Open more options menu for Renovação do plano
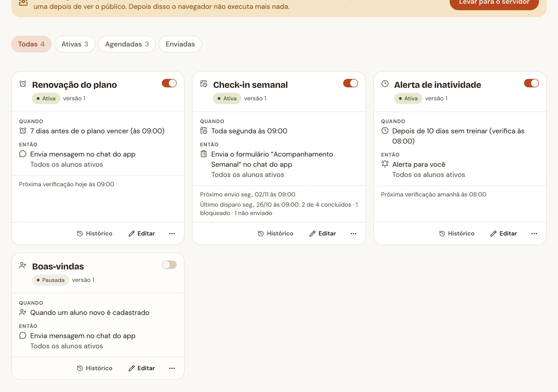 coord(172,233)
